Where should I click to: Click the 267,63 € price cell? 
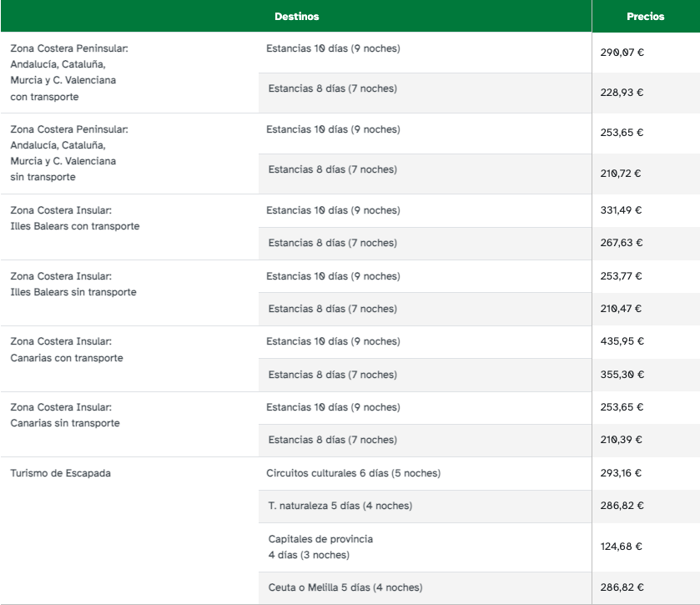pos(622,243)
